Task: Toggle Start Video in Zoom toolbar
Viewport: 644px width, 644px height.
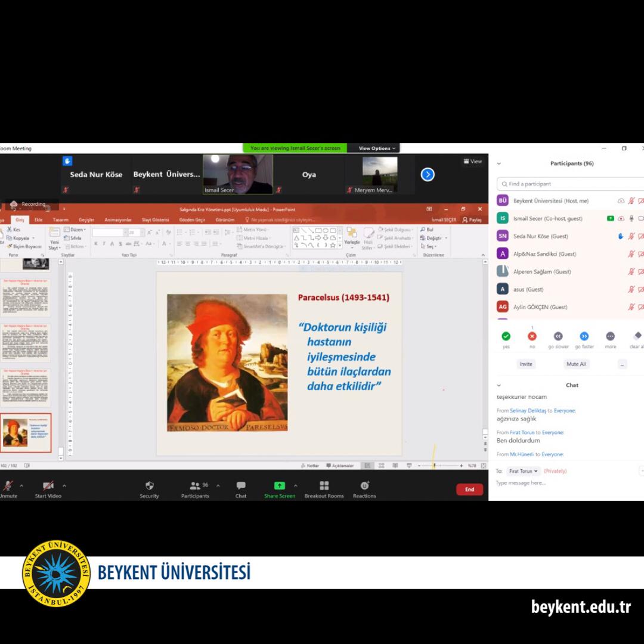Action: (48, 489)
